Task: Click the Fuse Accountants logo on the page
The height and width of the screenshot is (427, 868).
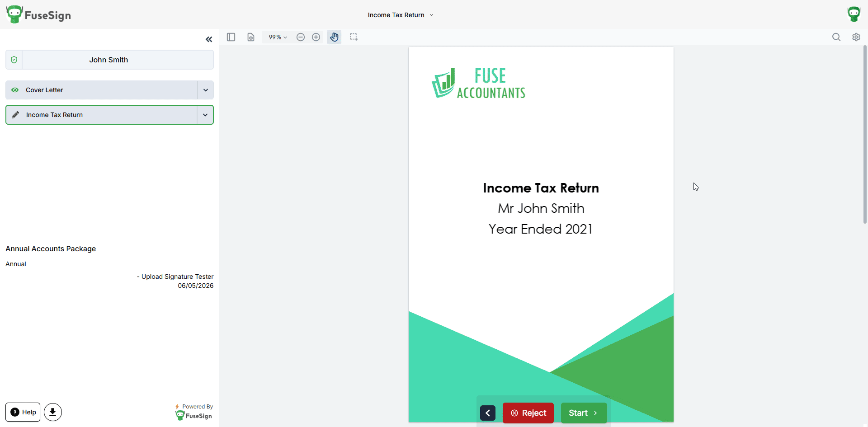Action: point(479,83)
